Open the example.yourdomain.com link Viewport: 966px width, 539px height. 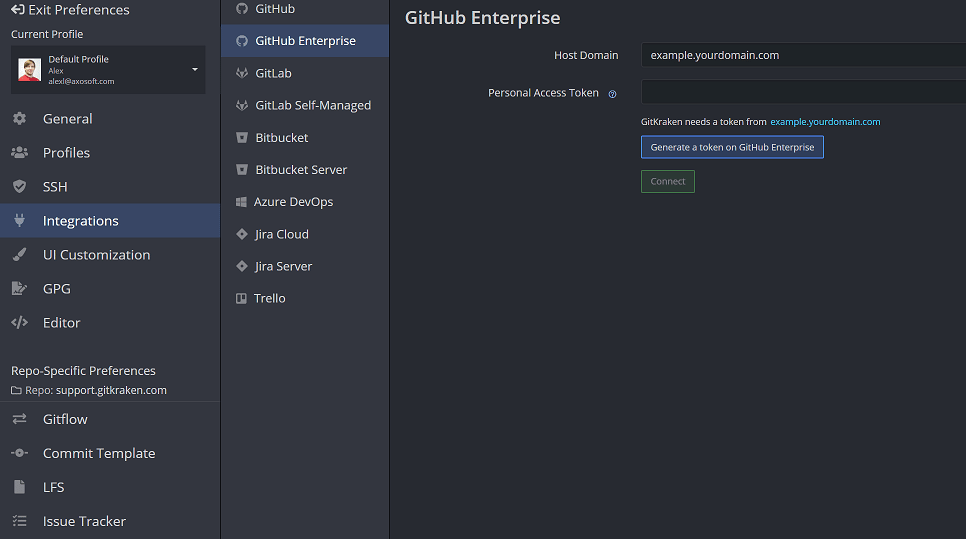pyautogui.click(x=825, y=122)
